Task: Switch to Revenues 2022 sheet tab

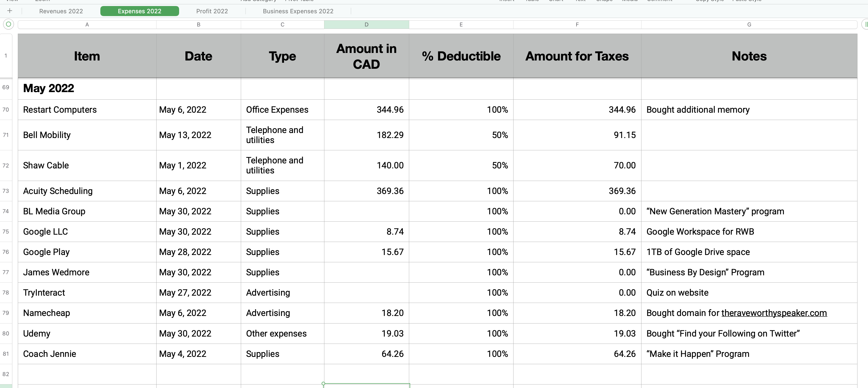Action: point(61,11)
